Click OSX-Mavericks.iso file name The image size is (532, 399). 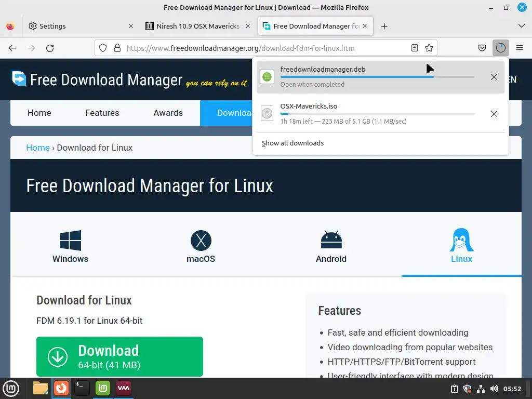point(309,106)
